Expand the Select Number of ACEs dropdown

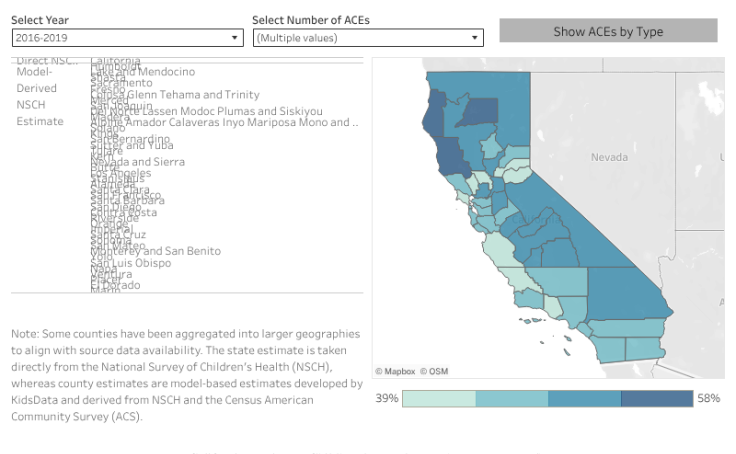click(368, 37)
